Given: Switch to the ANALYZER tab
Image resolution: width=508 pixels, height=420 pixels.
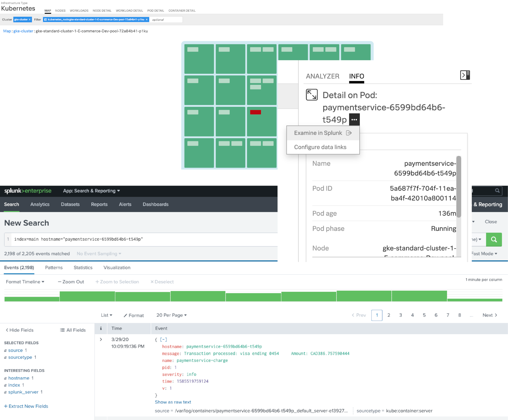Looking at the screenshot, I should tap(322, 76).
